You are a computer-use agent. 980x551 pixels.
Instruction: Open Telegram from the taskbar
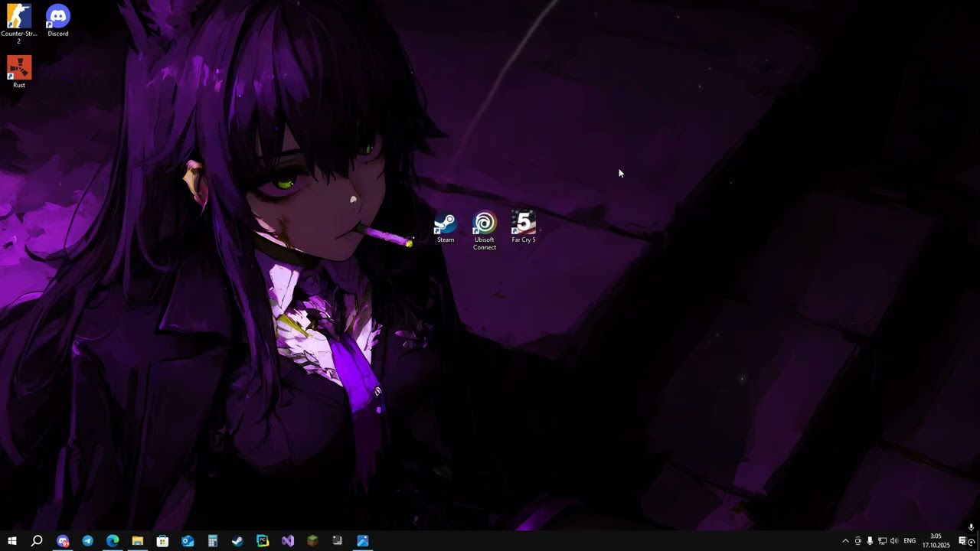tap(87, 541)
